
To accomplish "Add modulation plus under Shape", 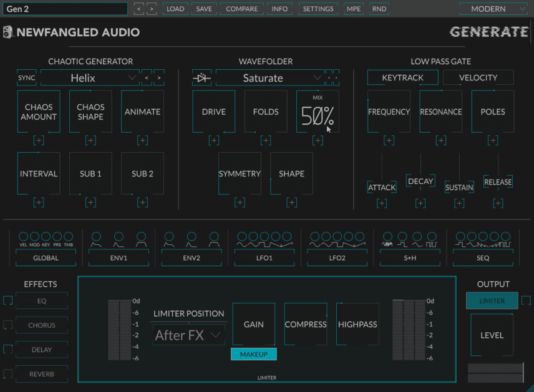I will (291, 203).
